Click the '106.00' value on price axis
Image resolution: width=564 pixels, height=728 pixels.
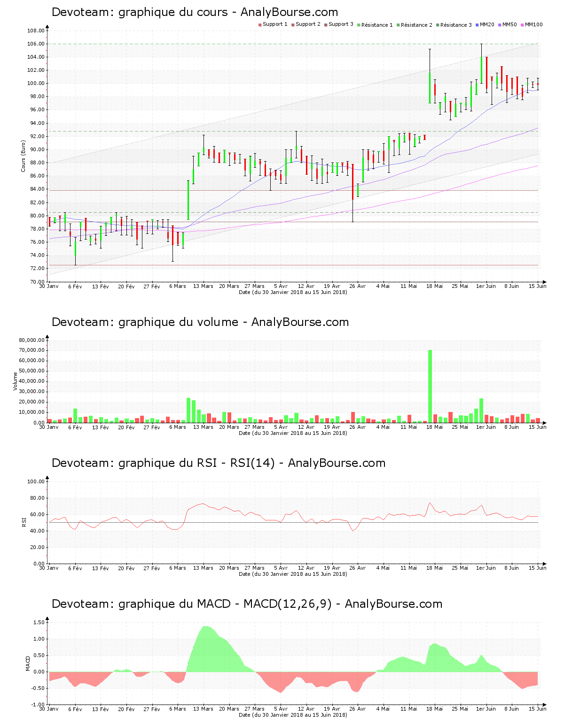click(36, 44)
